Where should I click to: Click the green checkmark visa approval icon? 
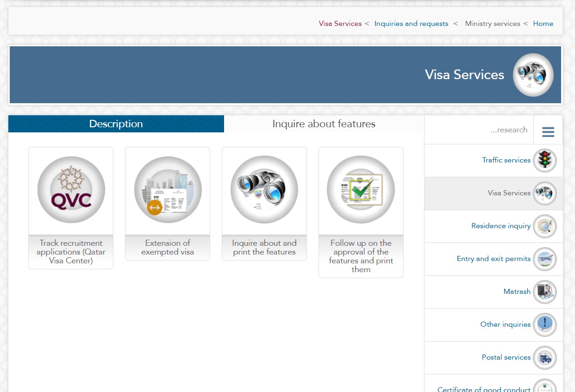coord(361,190)
